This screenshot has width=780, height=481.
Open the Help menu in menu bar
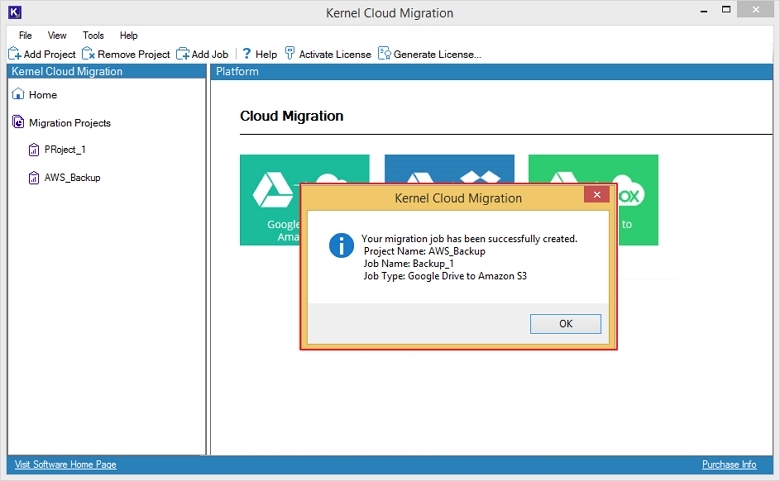pyautogui.click(x=128, y=35)
